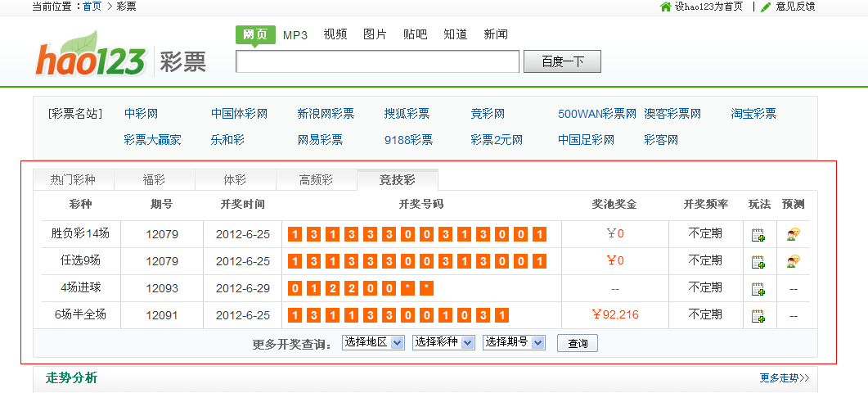The image size is (868, 393).
Task: Open the 澳客彩票网 link
Action: pos(672,114)
